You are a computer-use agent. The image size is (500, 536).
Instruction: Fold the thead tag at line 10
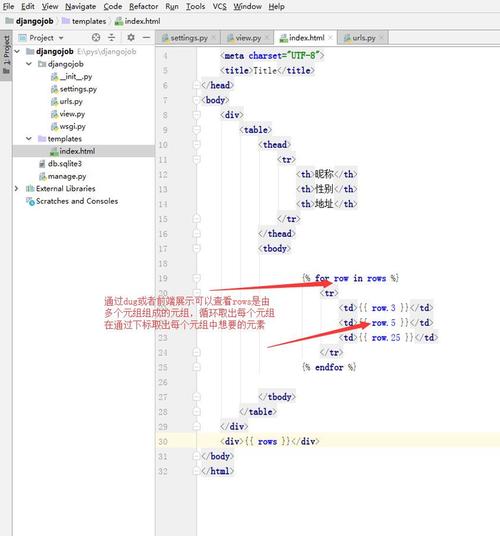(197, 145)
